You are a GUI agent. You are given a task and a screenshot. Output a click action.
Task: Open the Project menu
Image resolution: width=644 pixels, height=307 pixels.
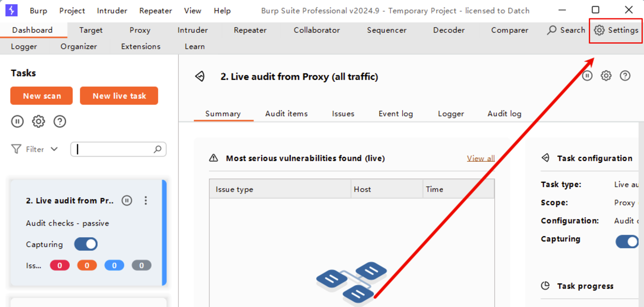click(72, 11)
